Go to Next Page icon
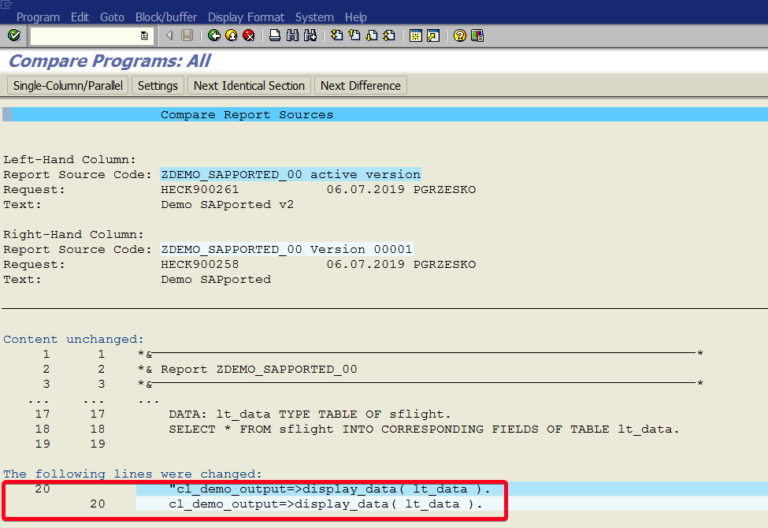This screenshot has height=528, width=768. pos(372,35)
